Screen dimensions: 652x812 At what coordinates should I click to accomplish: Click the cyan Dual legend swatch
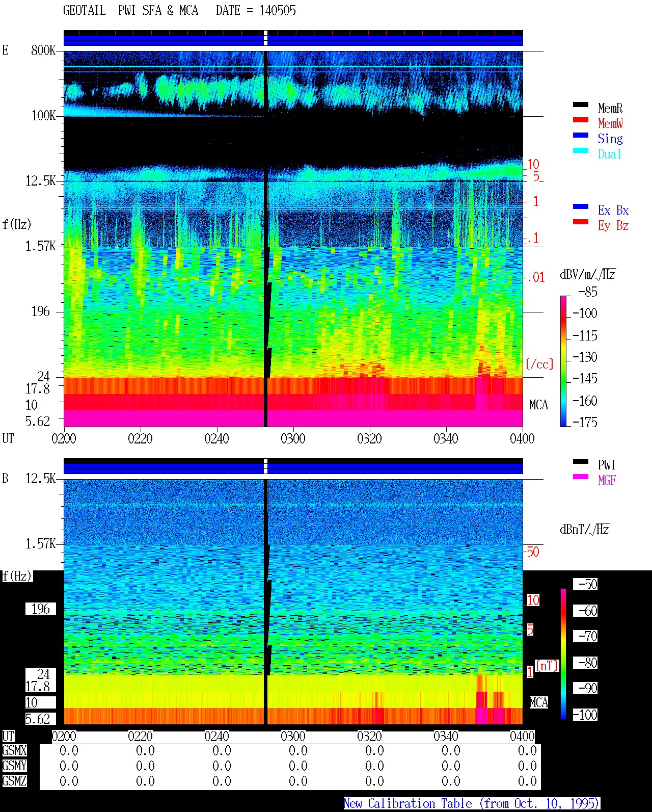(580, 150)
